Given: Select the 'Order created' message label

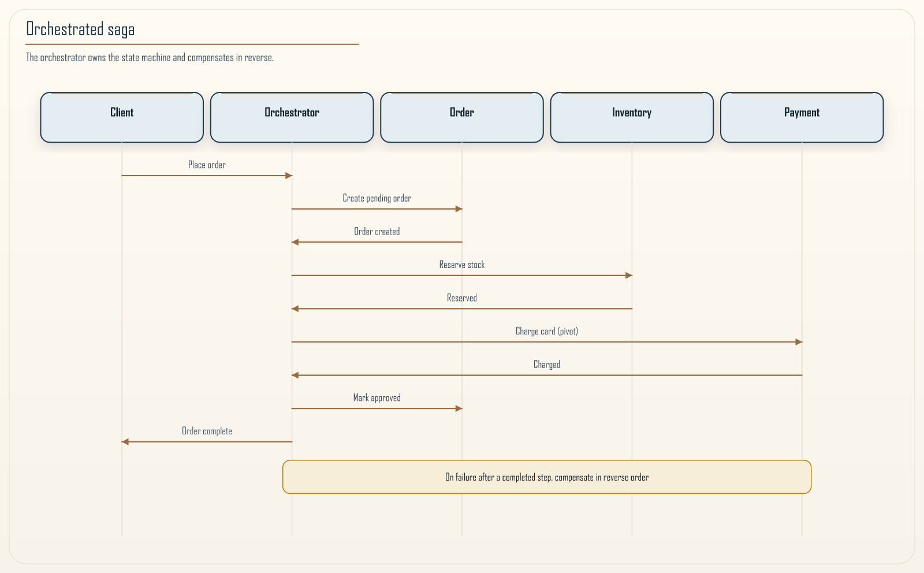Looking at the screenshot, I should coord(377,232).
